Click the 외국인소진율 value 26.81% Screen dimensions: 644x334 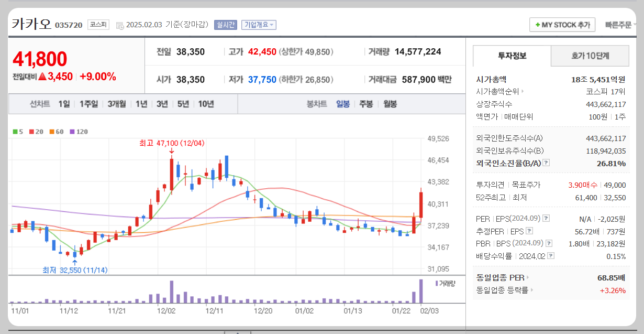tap(611, 164)
